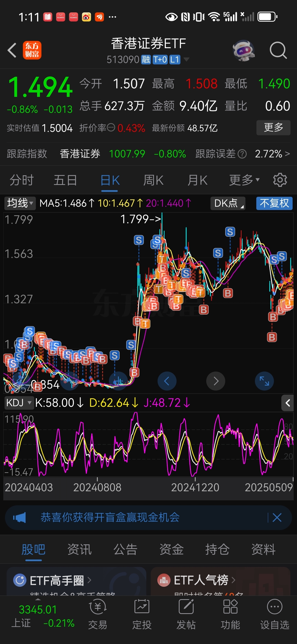Open the tracked index 香港证券
This screenshot has width=297, height=644.
point(80,154)
